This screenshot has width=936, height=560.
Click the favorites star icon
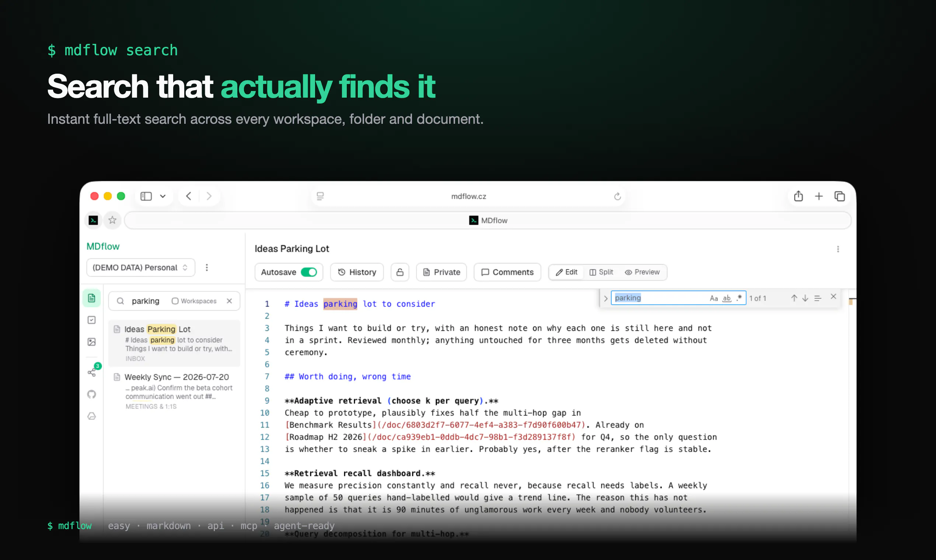pos(112,220)
